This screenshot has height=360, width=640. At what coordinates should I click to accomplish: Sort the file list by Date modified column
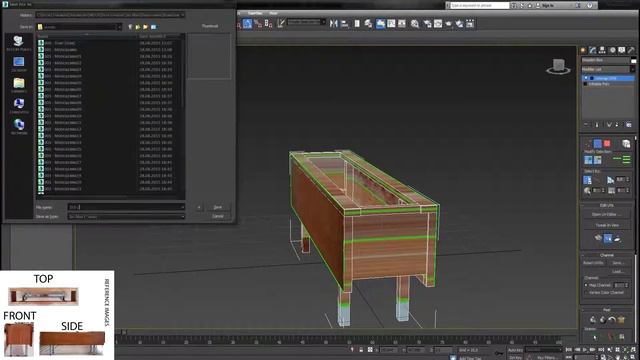pyautogui.click(x=158, y=36)
